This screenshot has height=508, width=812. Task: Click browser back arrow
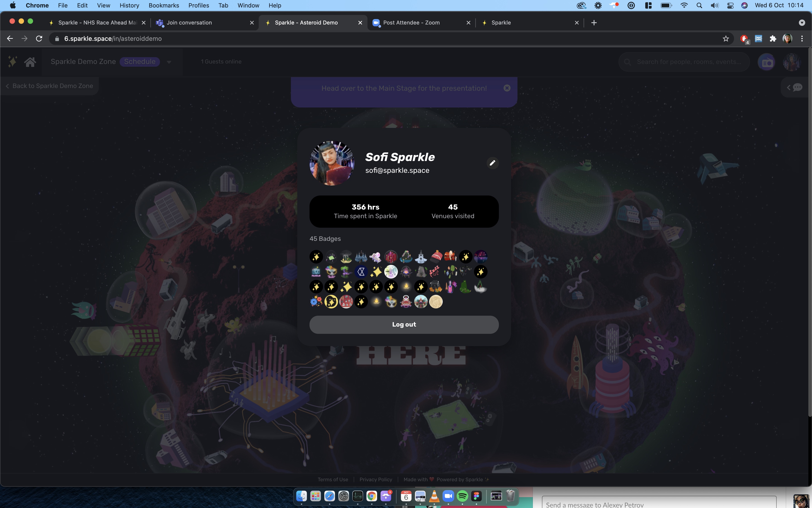click(x=10, y=39)
